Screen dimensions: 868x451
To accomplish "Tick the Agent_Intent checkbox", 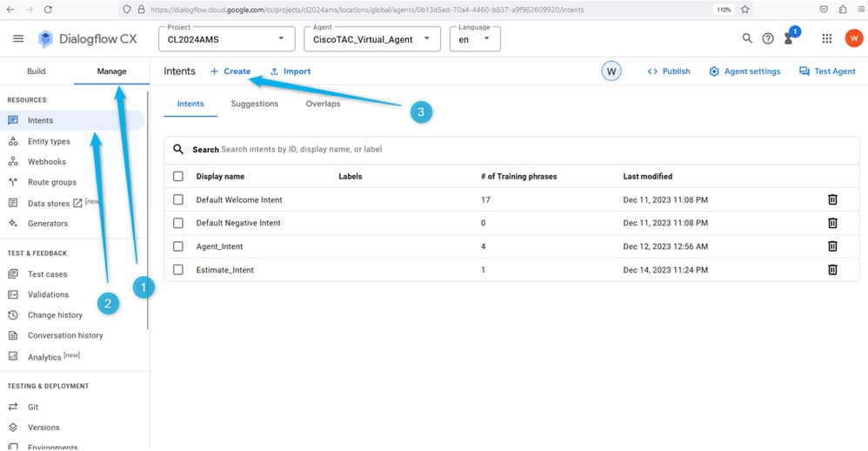I will [178, 246].
